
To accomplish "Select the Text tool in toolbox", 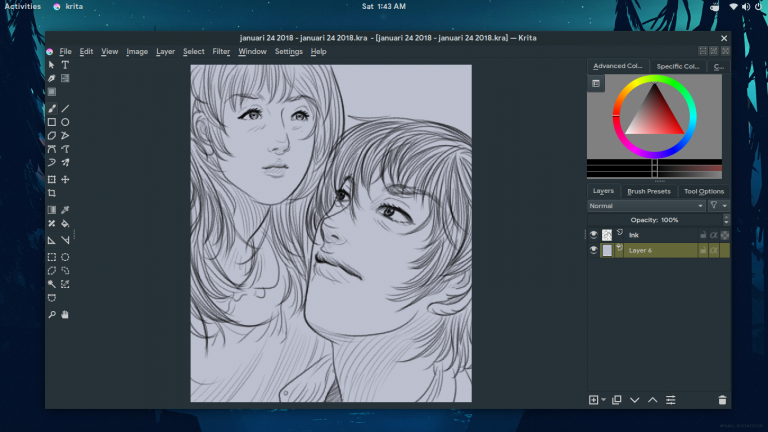I will 65,65.
